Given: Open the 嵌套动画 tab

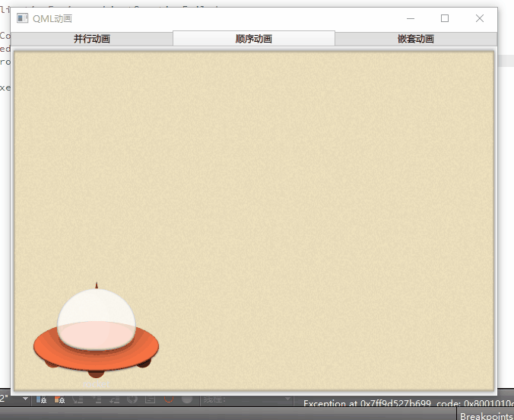Looking at the screenshot, I should pos(416,39).
